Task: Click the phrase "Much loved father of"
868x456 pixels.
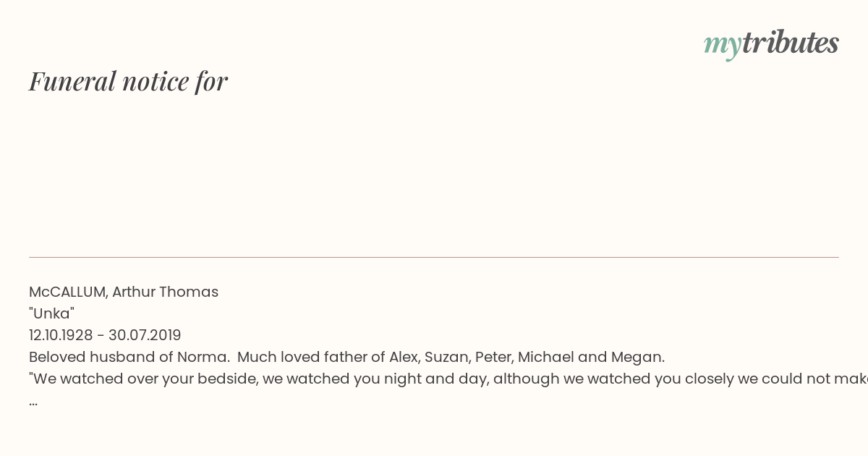Action: point(311,357)
